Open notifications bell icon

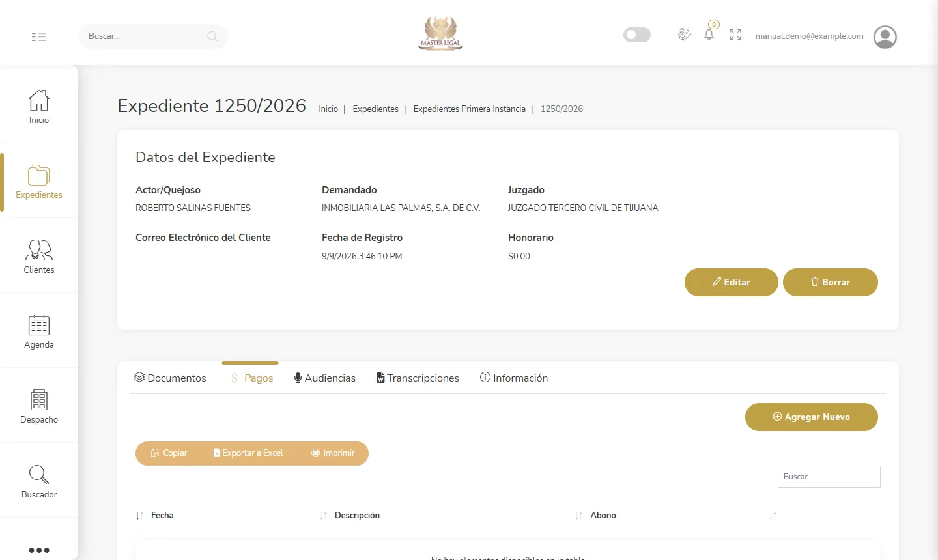(x=709, y=35)
